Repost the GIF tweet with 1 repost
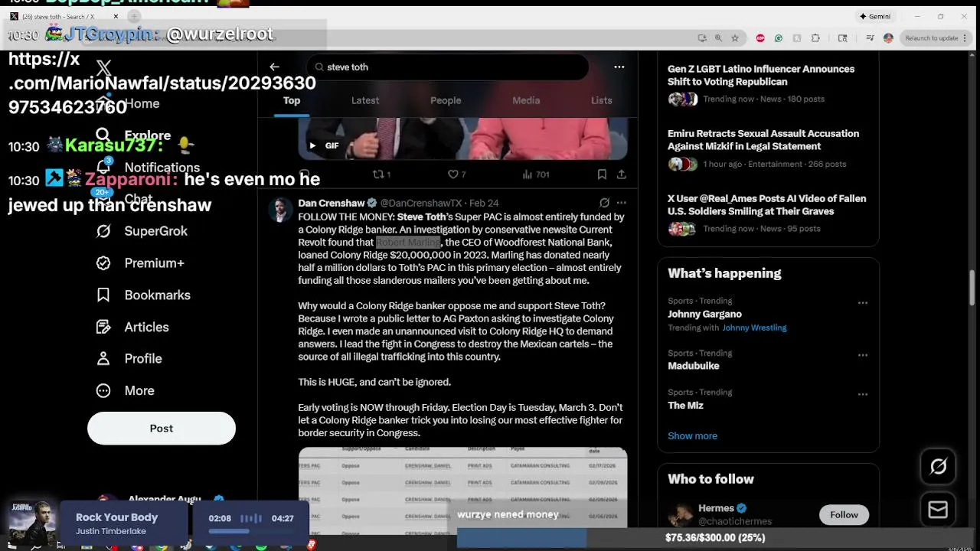The image size is (980, 551). [381, 174]
